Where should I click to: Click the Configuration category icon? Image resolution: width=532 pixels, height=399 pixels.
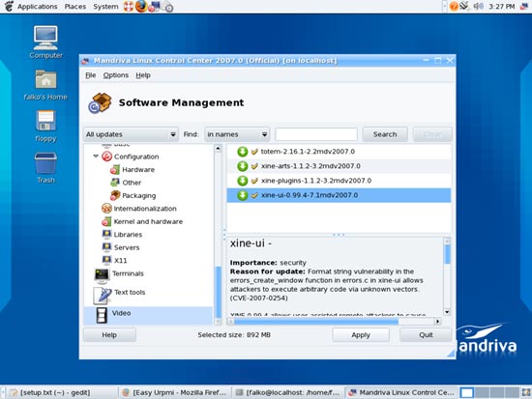tap(106, 157)
